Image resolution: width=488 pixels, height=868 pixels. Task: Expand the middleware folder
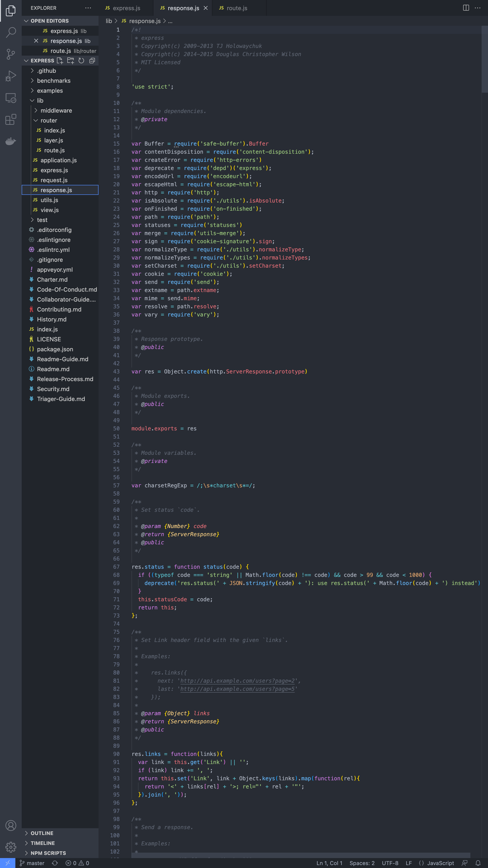[x=60, y=111]
